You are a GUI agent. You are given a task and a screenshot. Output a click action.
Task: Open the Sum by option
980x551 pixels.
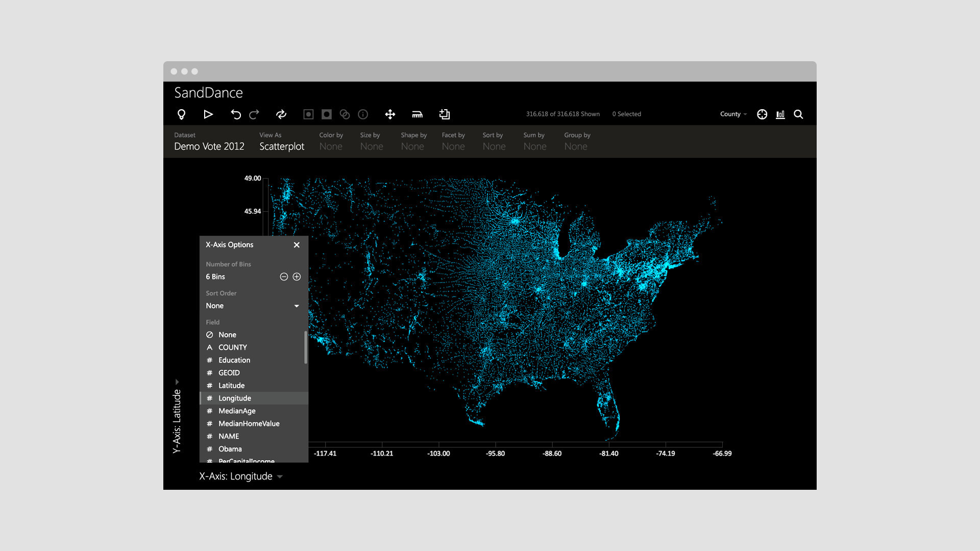(535, 141)
